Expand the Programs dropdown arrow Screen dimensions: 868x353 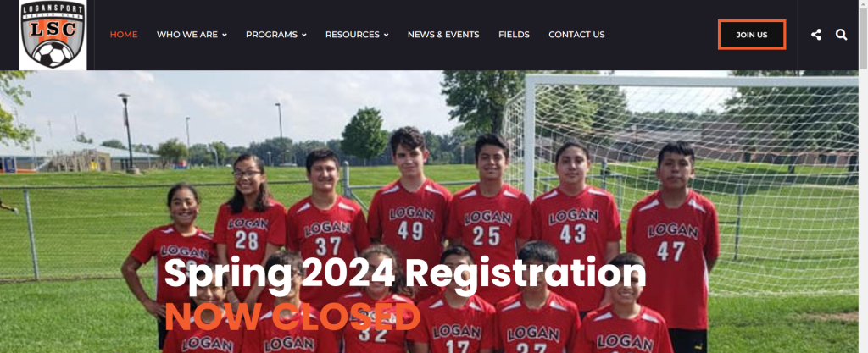pos(304,35)
